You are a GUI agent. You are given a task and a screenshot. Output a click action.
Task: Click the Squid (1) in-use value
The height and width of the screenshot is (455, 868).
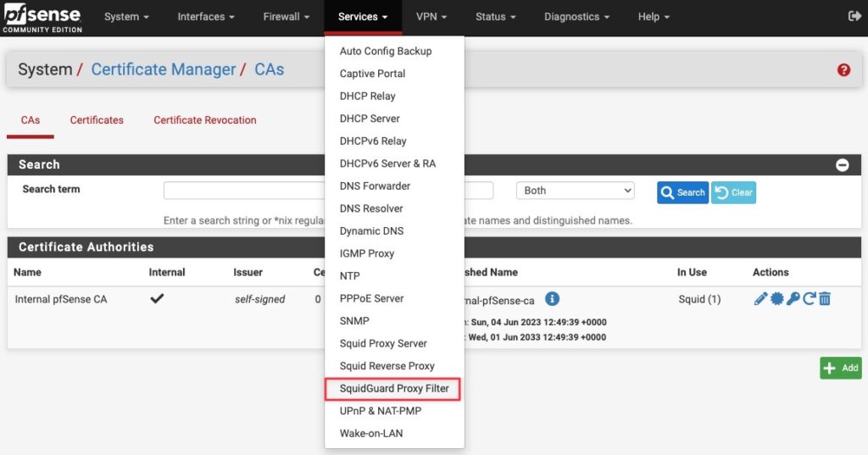tap(699, 299)
